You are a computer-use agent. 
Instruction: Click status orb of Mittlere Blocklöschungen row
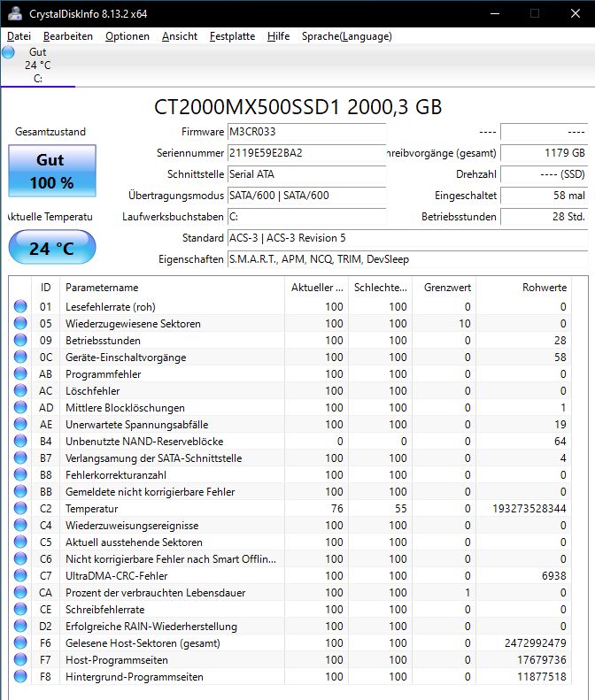pos(20,407)
